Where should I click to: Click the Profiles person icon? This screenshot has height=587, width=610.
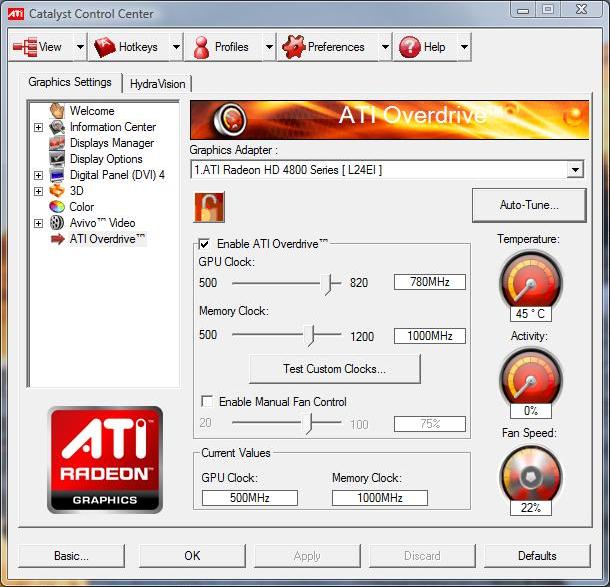pos(201,47)
